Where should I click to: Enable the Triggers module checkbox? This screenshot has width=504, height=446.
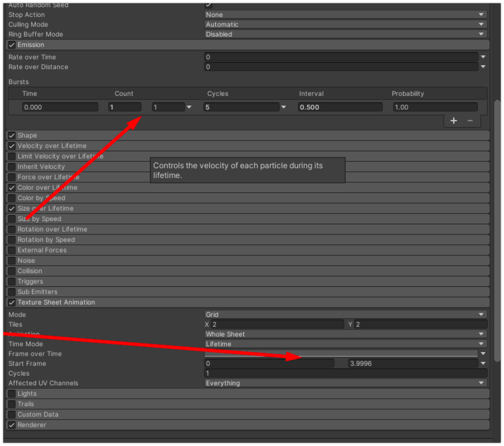pyautogui.click(x=12, y=282)
